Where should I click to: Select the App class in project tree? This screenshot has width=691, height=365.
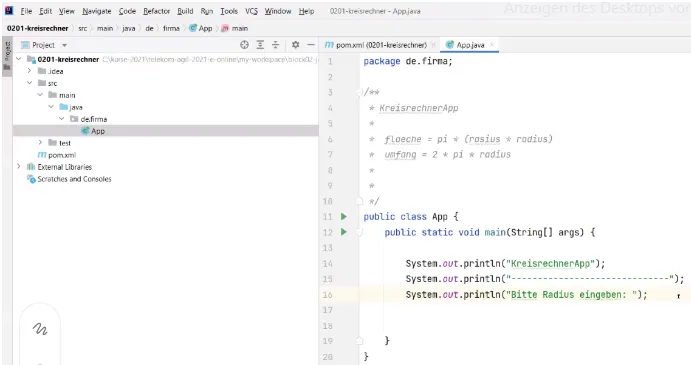coord(166,131)
